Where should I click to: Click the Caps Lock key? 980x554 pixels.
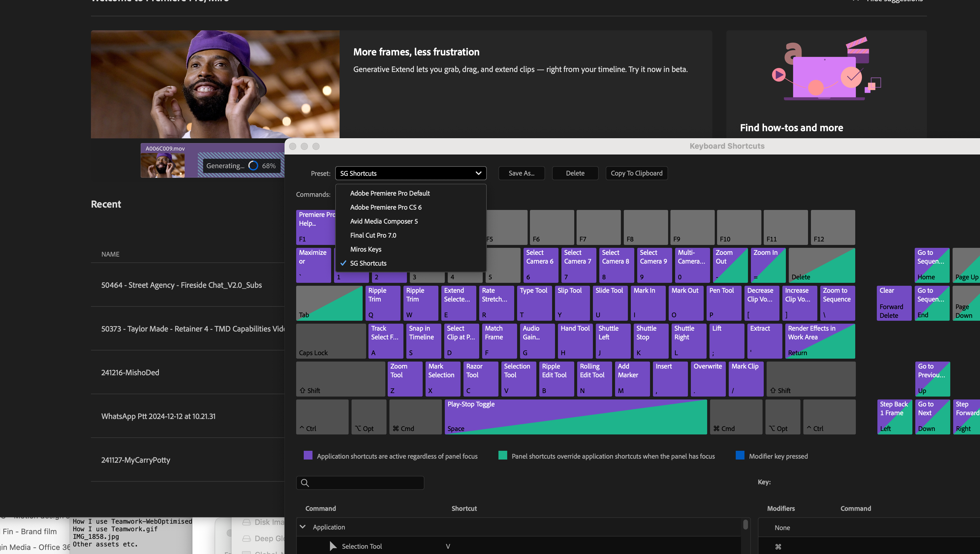(331, 341)
